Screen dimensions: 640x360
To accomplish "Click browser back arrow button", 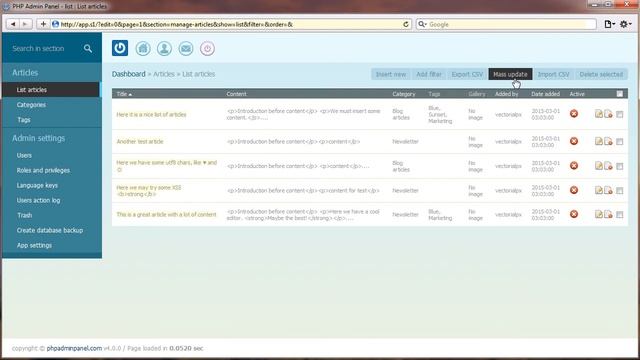I will pyautogui.click(x=13, y=24).
